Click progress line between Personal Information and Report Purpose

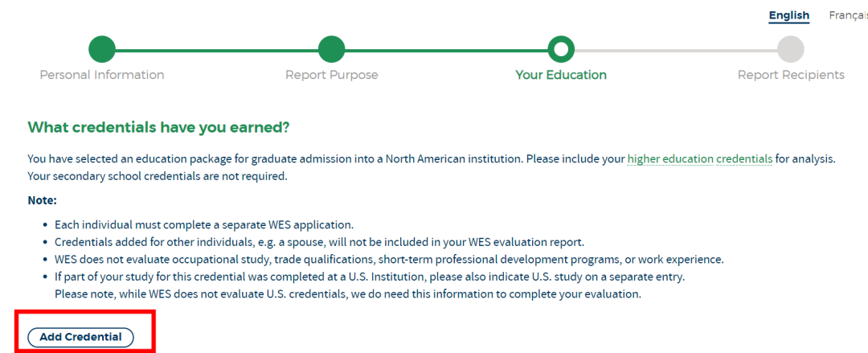[x=217, y=50]
